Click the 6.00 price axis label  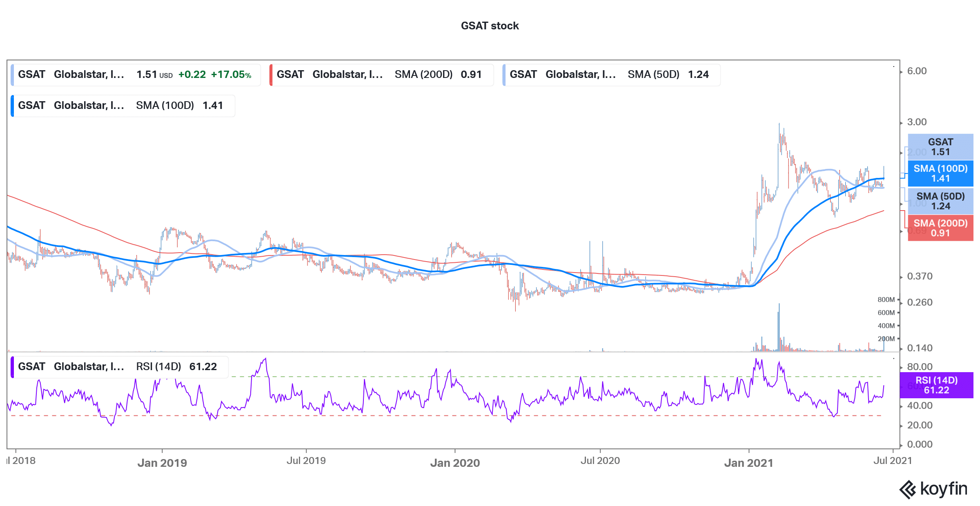917,71
